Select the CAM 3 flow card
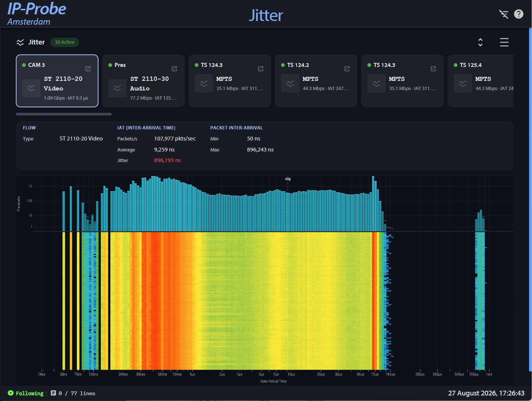The image size is (532, 401). [x=57, y=81]
